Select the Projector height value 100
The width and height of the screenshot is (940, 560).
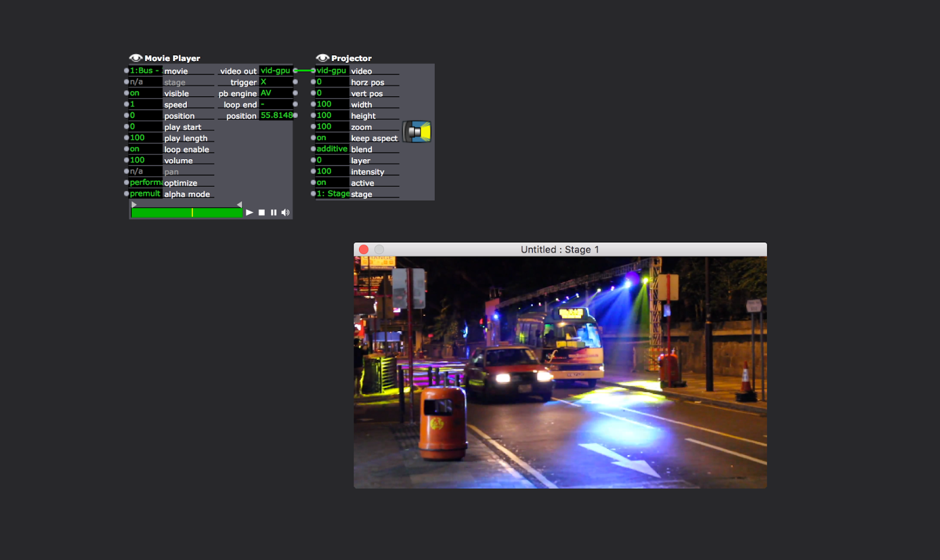pyautogui.click(x=333, y=115)
